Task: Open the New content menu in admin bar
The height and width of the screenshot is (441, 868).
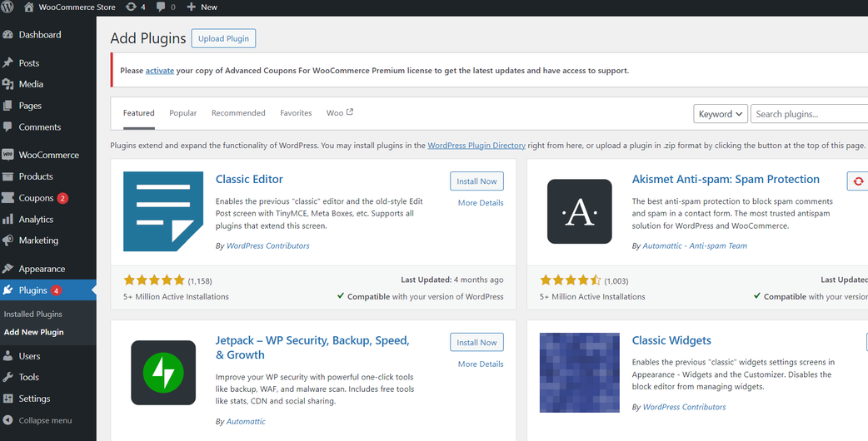Action: pos(202,7)
